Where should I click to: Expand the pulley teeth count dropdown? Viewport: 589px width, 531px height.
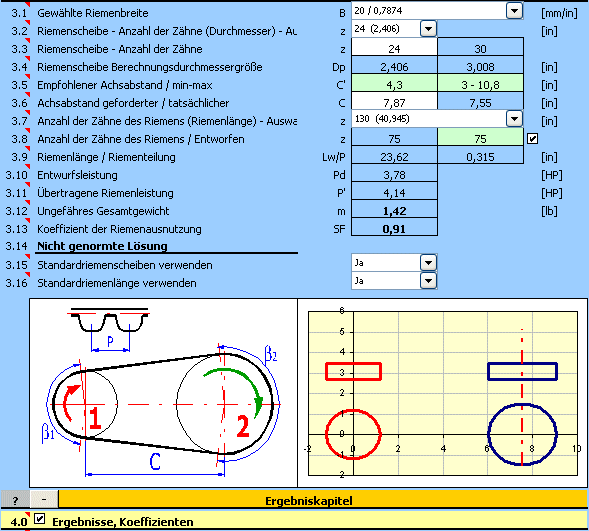pos(428,29)
